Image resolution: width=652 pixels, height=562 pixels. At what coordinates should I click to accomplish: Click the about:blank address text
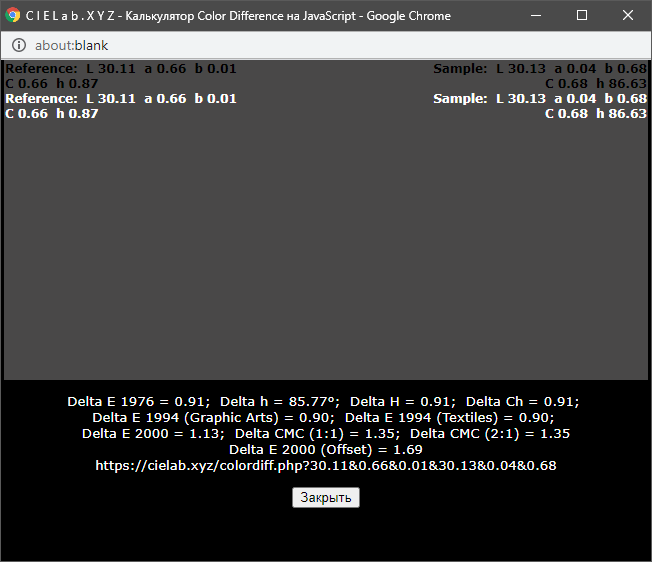[x=71, y=45]
